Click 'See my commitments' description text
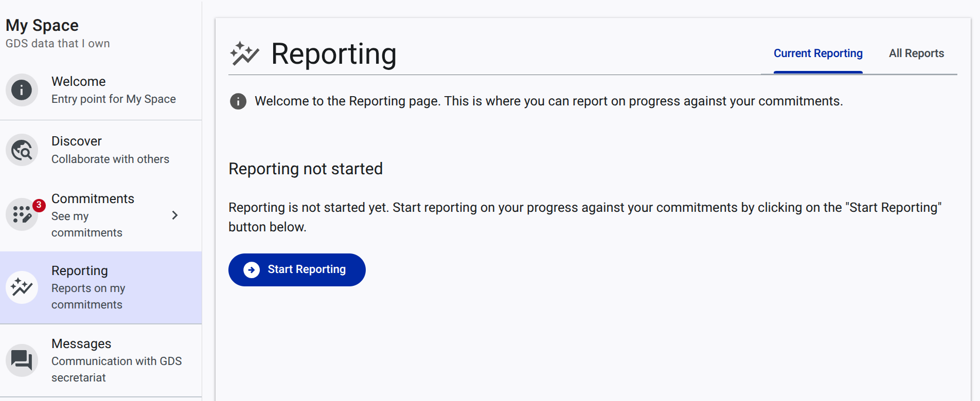Viewport: 980px width, 401px height. click(x=87, y=224)
